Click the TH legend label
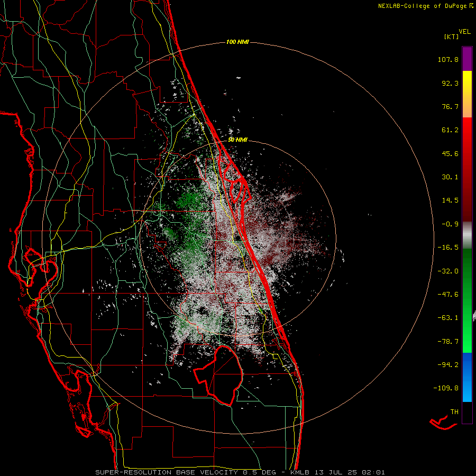 pyautogui.click(x=454, y=412)
